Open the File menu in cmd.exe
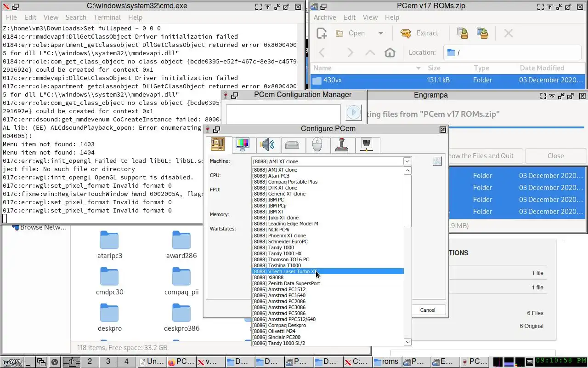The height and width of the screenshot is (368, 588). coord(11,17)
